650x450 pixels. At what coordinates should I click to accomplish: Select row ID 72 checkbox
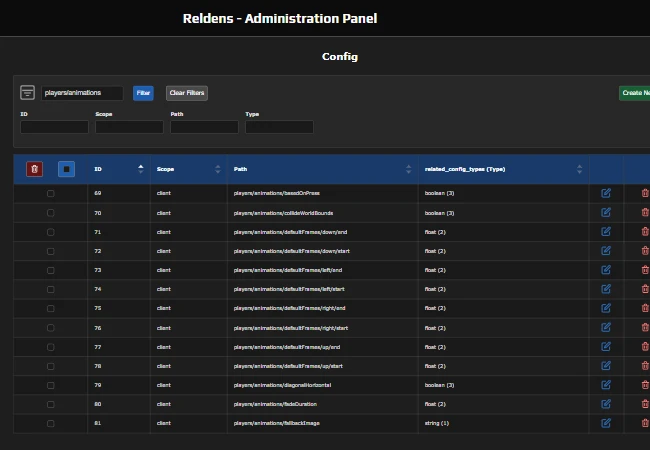51,251
